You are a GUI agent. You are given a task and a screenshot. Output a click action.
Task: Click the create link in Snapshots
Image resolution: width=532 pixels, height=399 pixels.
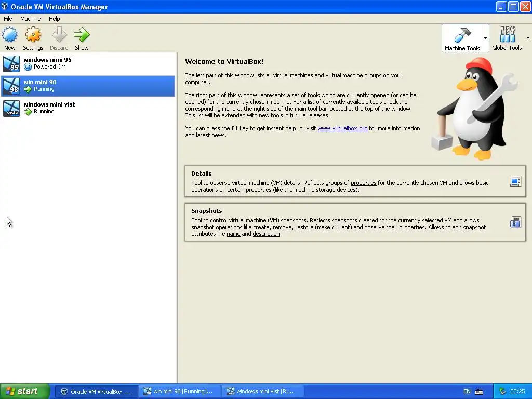tap(261, 227)
